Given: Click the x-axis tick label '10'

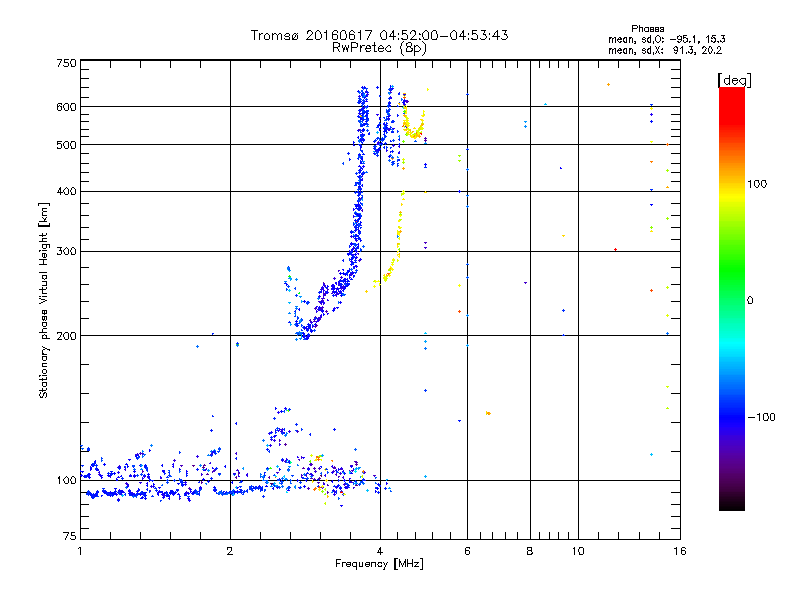Looking at the screenshot, I should (578, 551).
